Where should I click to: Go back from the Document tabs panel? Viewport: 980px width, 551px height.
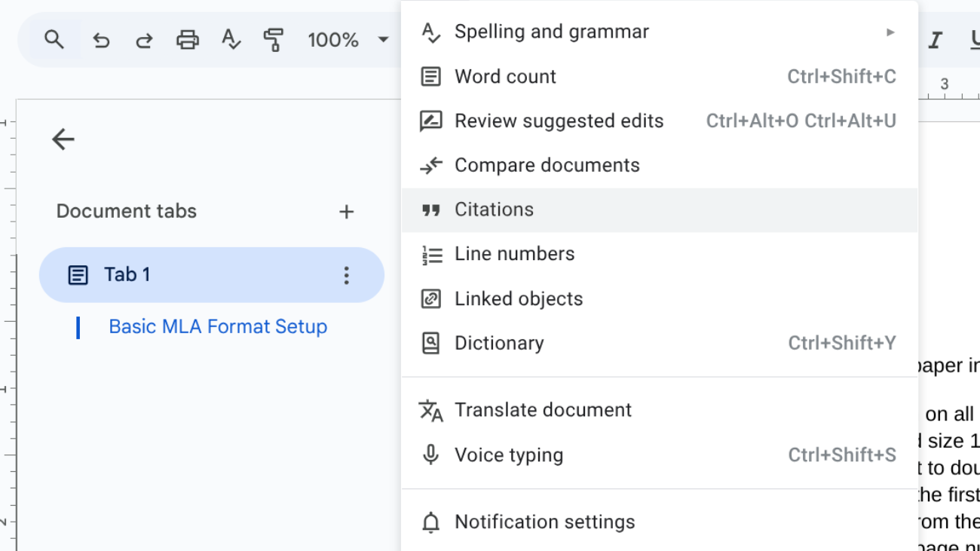62,139
